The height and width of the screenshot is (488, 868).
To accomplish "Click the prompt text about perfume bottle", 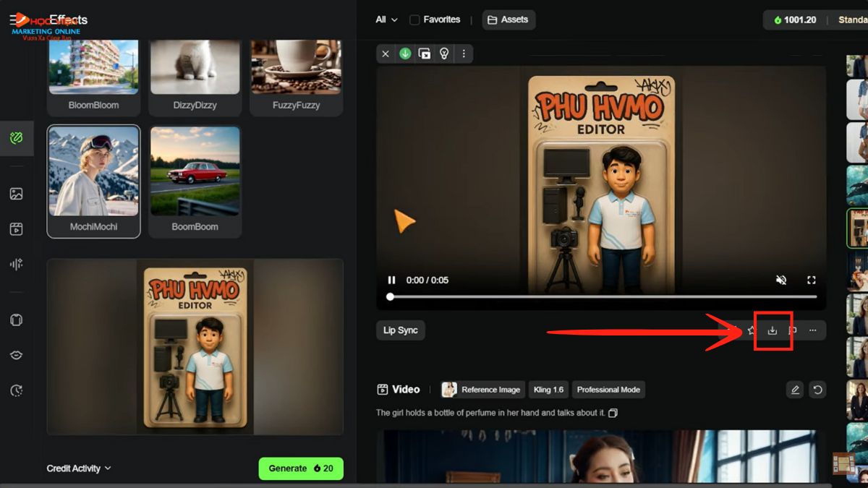I will click(x=490, y=413).
